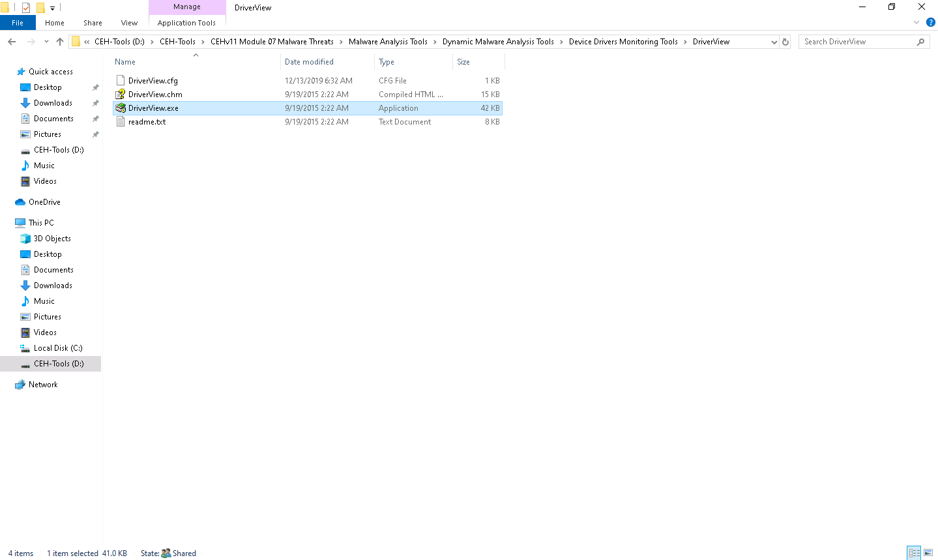The width and height of the screenshot is (938, 560).
Task: Select the DriverView.chm help file icon
Action: tap(121, 94)
